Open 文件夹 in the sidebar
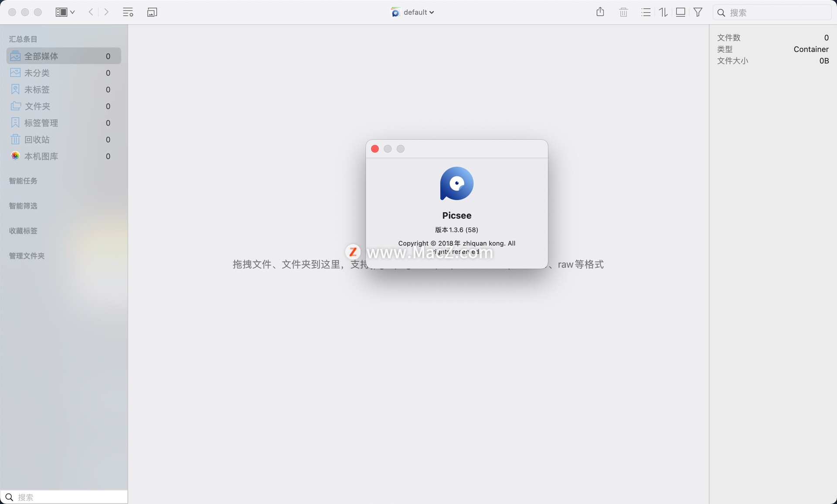 (x=64, y=106)
